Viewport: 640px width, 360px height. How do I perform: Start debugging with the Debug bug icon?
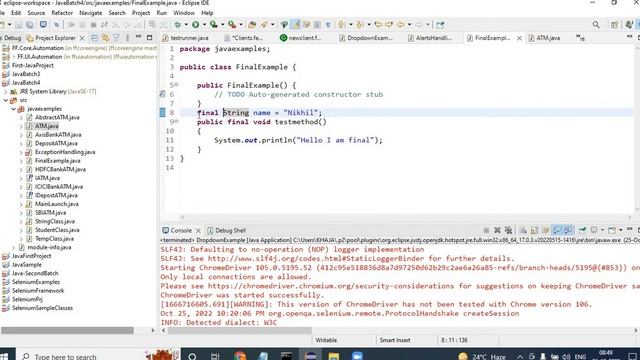tap(177, 25)
